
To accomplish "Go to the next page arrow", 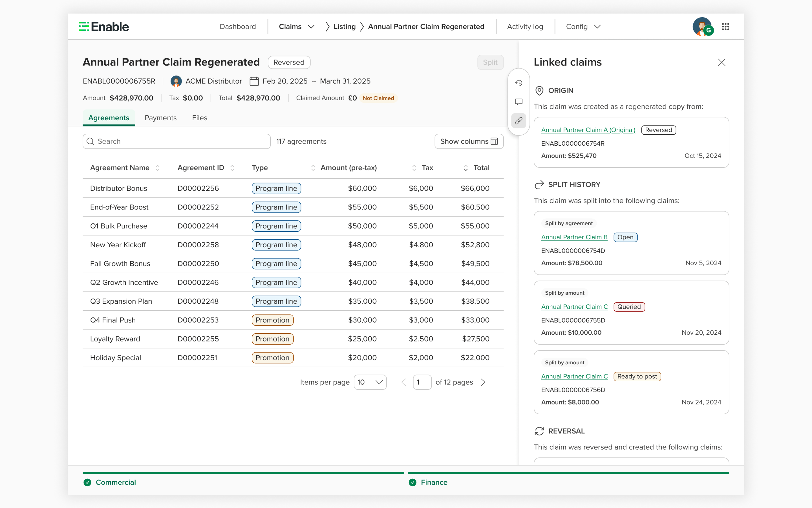I will pos(483,382).
